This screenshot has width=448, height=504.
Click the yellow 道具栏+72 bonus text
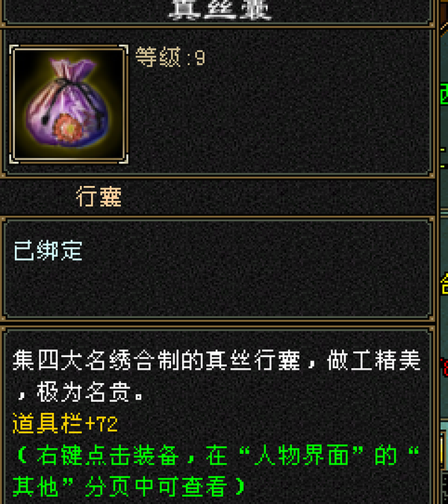65,423
